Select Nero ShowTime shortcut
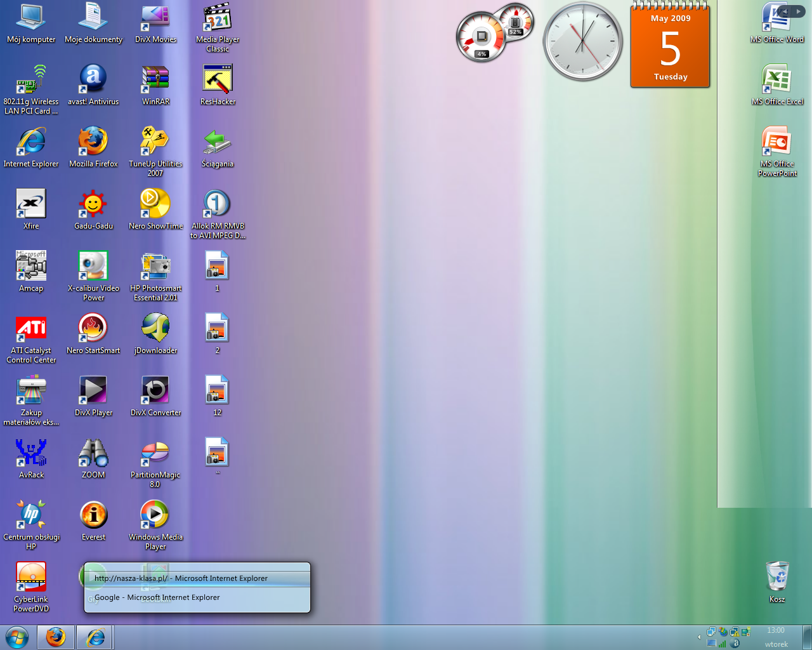Image resolution: width=812 pixels, height=650 pixels. tap(155, 209)
